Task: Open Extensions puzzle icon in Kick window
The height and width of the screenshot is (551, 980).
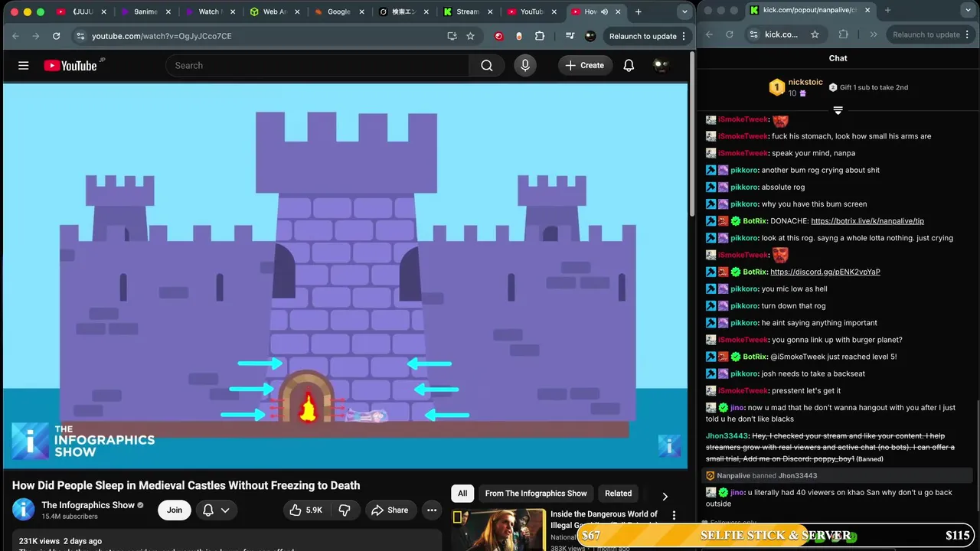Action: click(x=844, y=34)
